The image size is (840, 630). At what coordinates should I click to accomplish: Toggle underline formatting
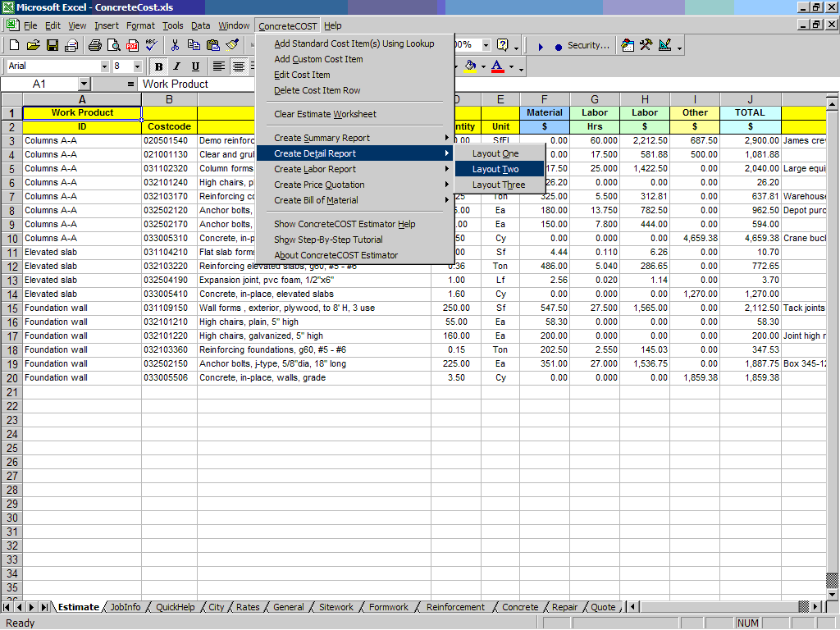point(196,66)
